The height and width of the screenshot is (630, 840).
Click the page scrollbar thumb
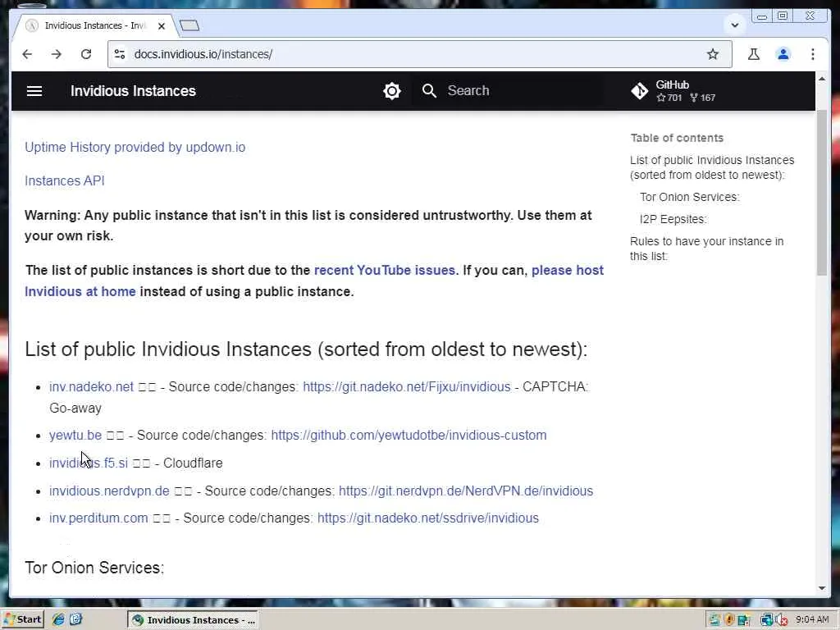(822, 193)
